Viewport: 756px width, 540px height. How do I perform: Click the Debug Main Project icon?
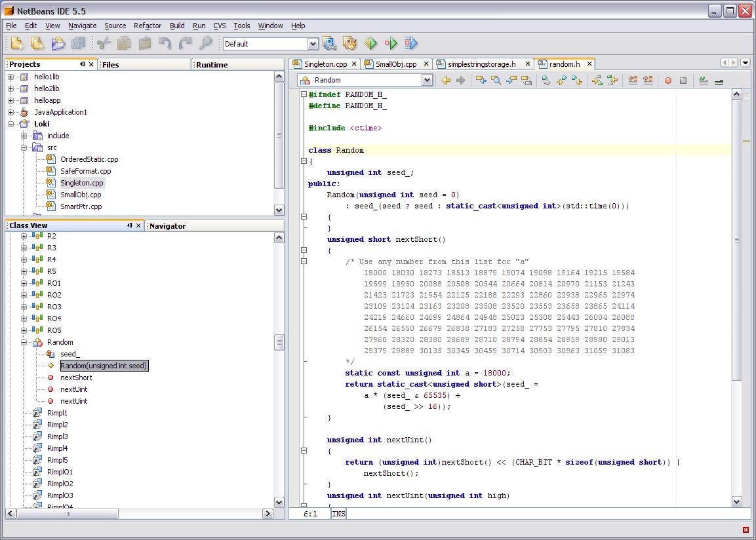[391, 43]
